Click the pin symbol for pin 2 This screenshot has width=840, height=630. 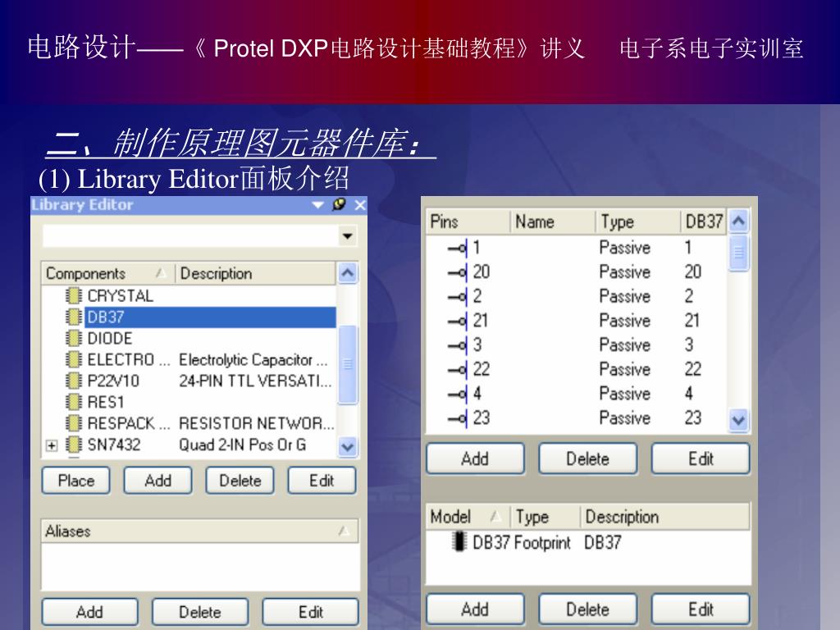(x=458, y=296)
